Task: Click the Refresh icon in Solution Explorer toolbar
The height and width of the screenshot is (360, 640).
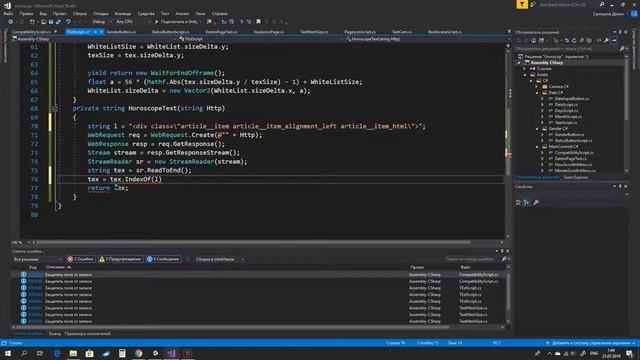Action: pos(574,40)
